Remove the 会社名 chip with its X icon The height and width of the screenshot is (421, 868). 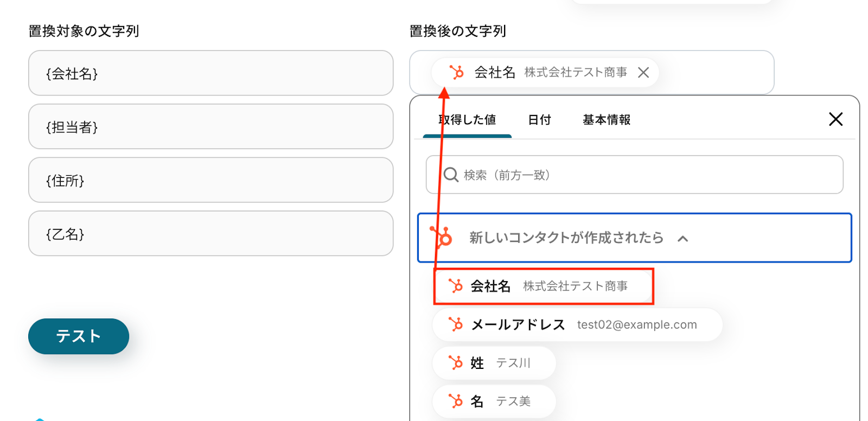(643, 73)
